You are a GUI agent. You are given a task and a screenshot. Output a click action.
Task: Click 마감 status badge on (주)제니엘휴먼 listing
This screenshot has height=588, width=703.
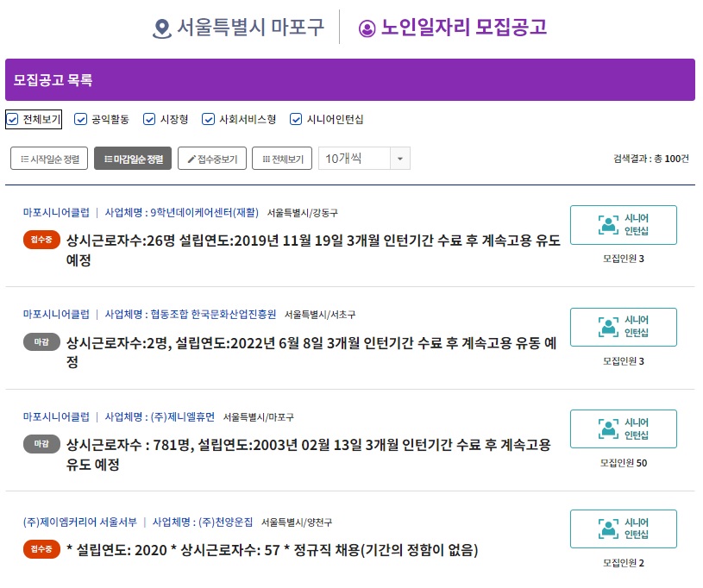click(x=41, y=444)
